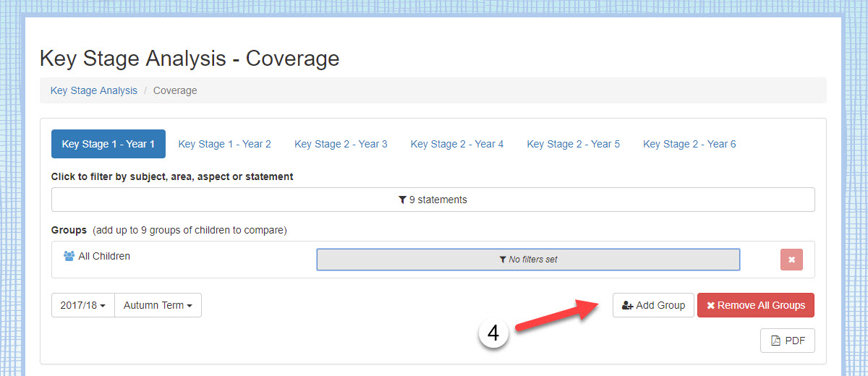The image size is (868, 376).
Task: Click the All Children group icon
Action: click(x=69, y=256)
